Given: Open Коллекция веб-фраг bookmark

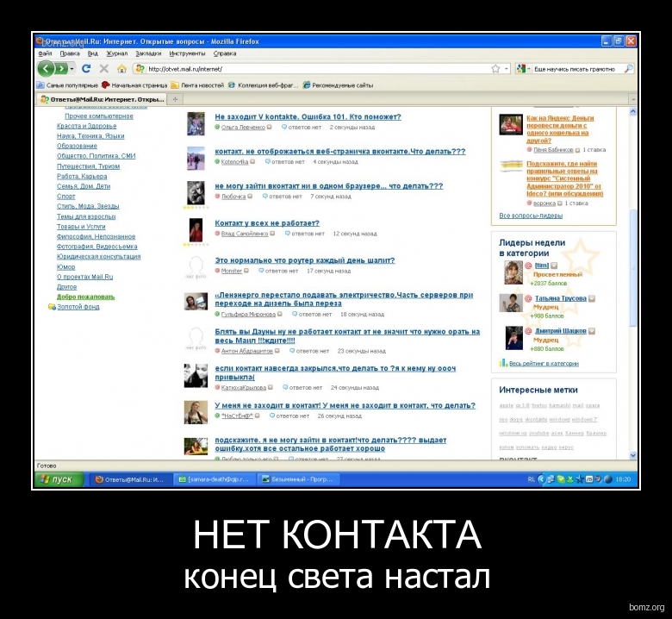Looking at the screenshot, I should tap(263, 85).
